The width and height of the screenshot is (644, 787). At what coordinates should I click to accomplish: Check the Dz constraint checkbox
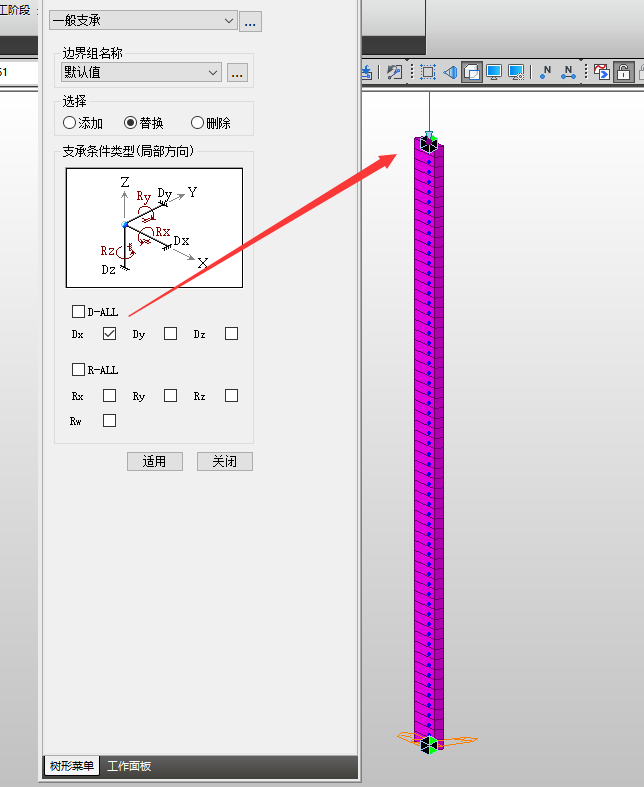pos(231,334)
